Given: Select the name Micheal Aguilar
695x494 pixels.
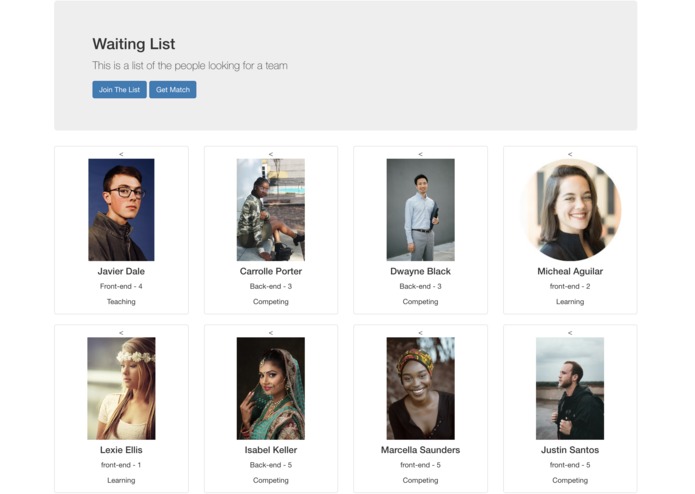Looking at the screenshot, I should click(x=570, y=271).
